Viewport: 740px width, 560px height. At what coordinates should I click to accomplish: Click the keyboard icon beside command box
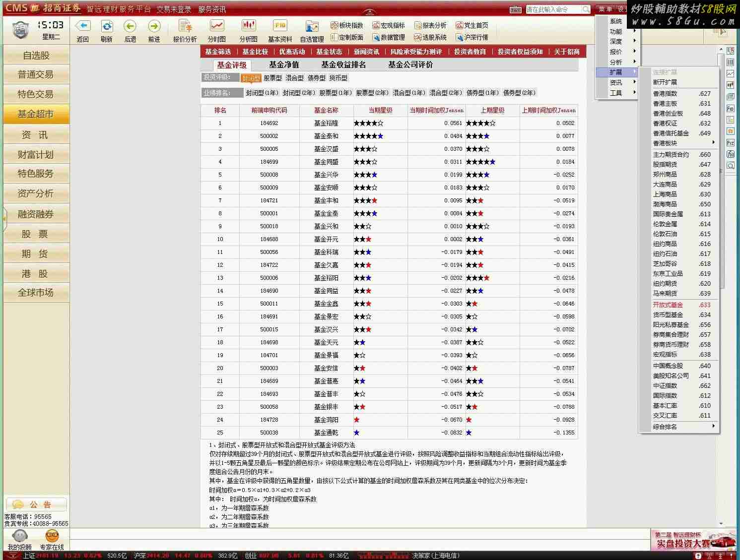516,9
